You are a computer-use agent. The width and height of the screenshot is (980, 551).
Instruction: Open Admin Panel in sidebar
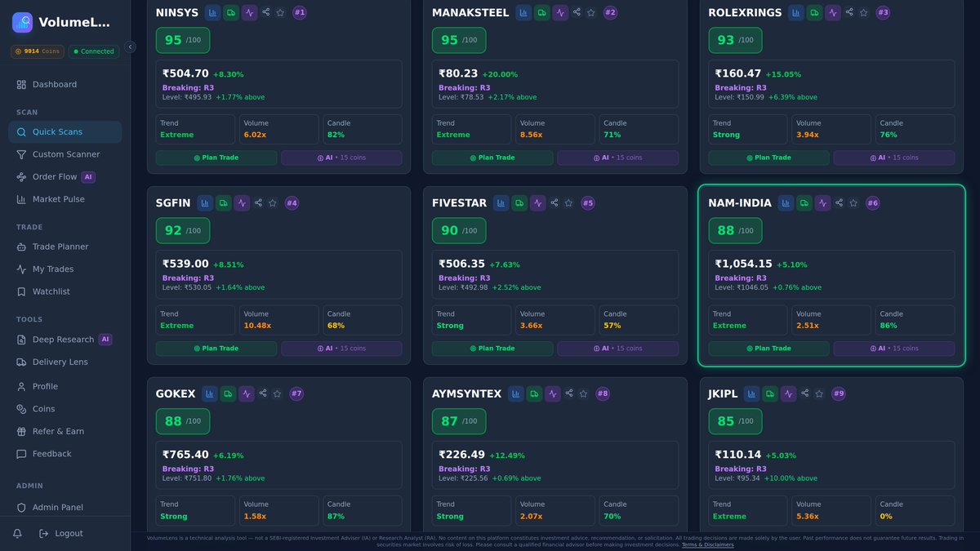65,507
